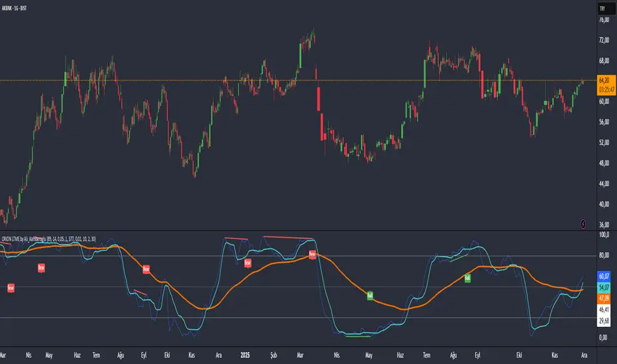Image resolution: width=617 pixels, height=364 pixels.
Task: Click the lowest Bear label at far left
Action: point(11,288)
